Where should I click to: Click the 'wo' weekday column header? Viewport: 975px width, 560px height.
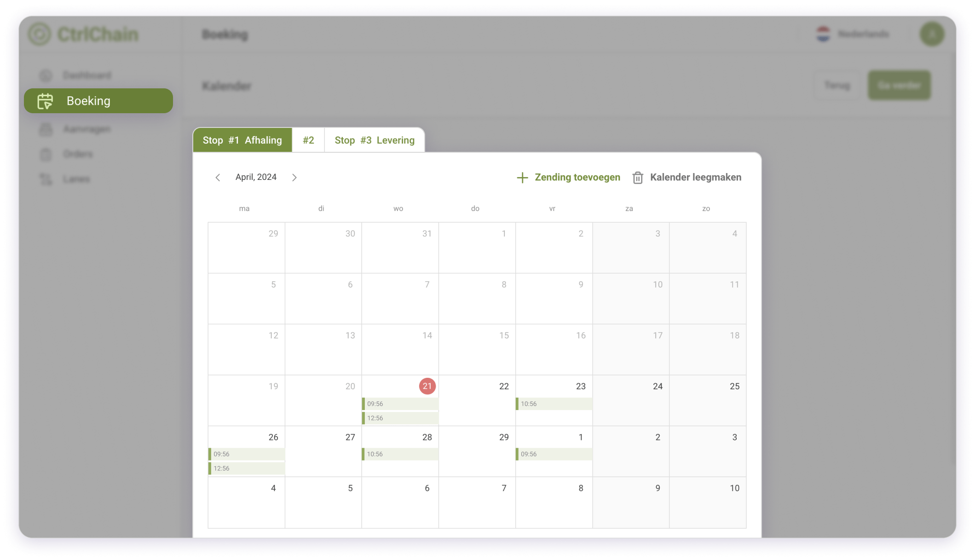coord(398,208)
